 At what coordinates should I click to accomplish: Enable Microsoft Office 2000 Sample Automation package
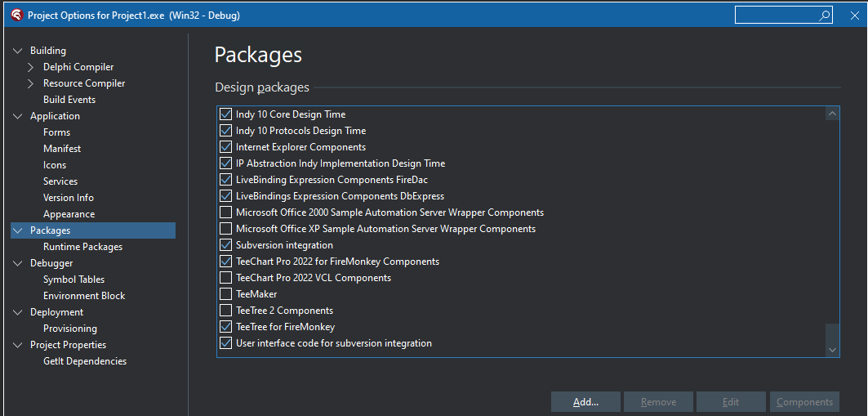click(x=226, y=212)
